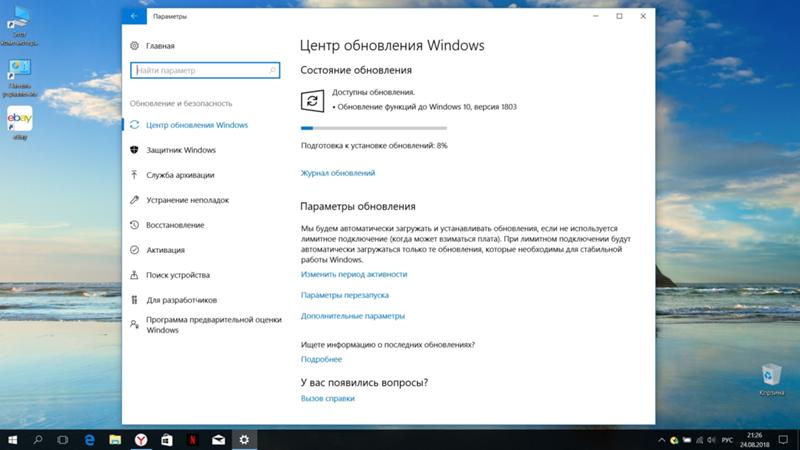Viewport: 800px width, 450px height.
Task: Open Устранение неполадок section
Action: (x=187, y=200)
